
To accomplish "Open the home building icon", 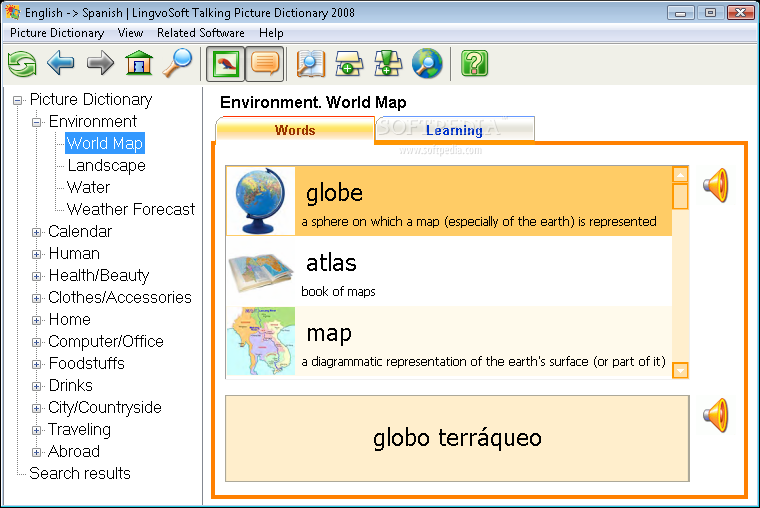I will coord(139,63).
